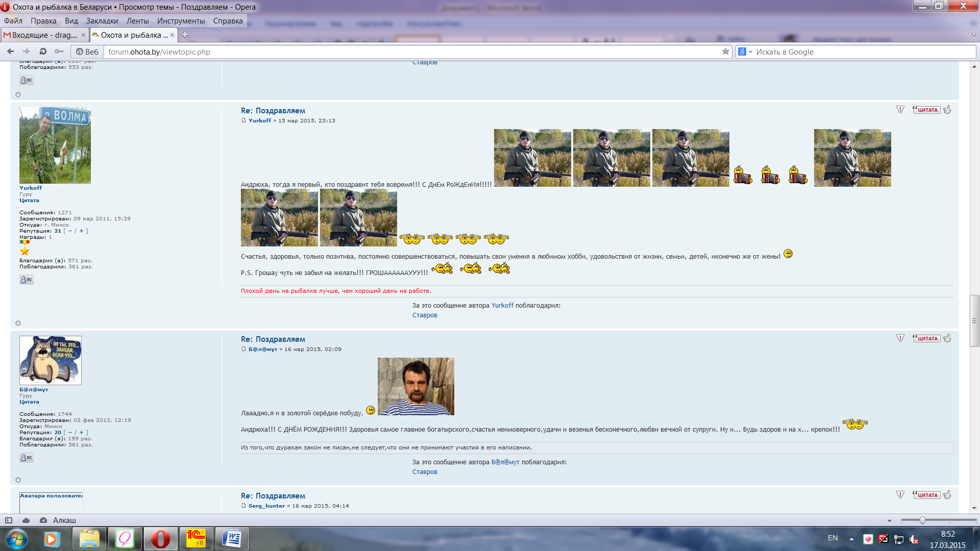980x551 pixels.
Task: Increase Б@л@мут's reputation with the plus
Action: [81, 433]
